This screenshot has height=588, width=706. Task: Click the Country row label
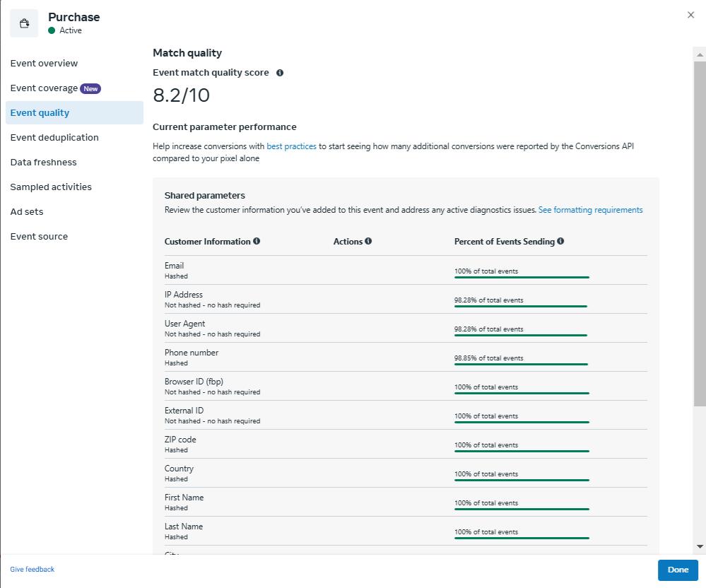click(x=179, y=469)
